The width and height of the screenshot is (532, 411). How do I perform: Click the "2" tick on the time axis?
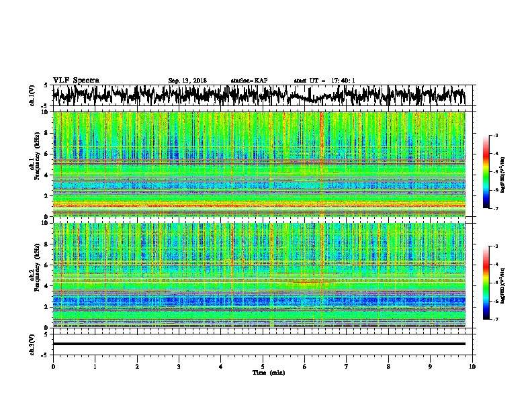click(137, 366)
